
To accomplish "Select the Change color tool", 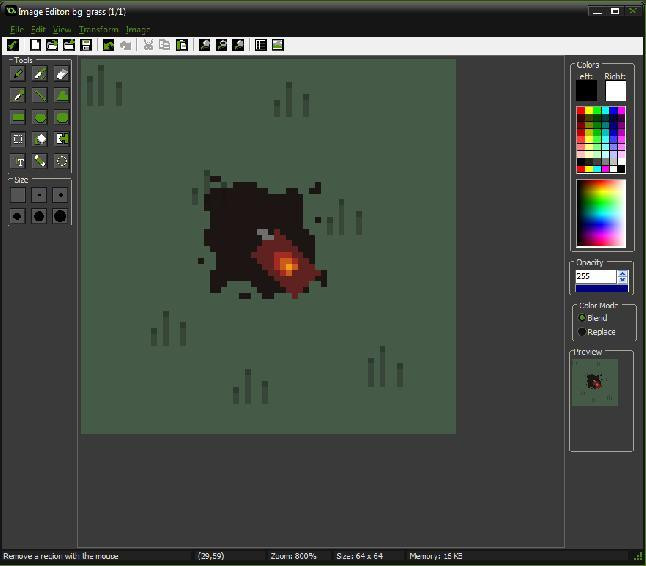I will [x=61, y=161].
